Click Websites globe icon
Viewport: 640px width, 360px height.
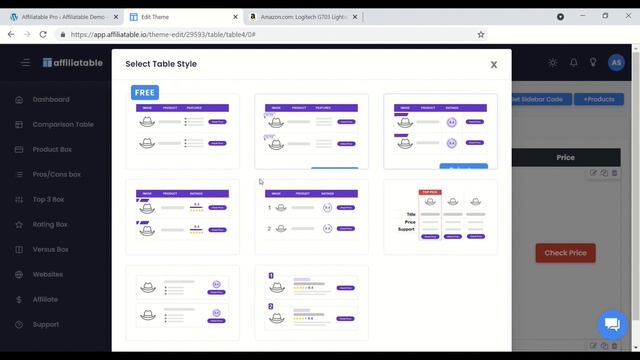(x=19, y=274)
